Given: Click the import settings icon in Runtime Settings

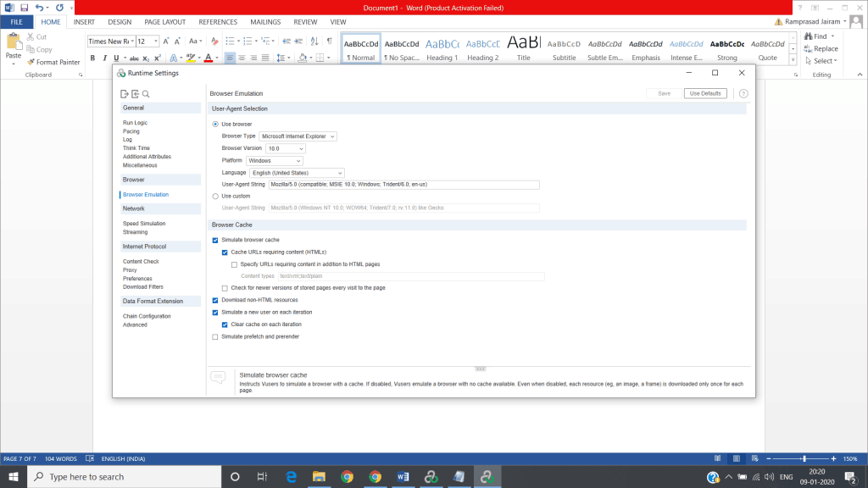Looking at the screenshot, I should 135,94.
